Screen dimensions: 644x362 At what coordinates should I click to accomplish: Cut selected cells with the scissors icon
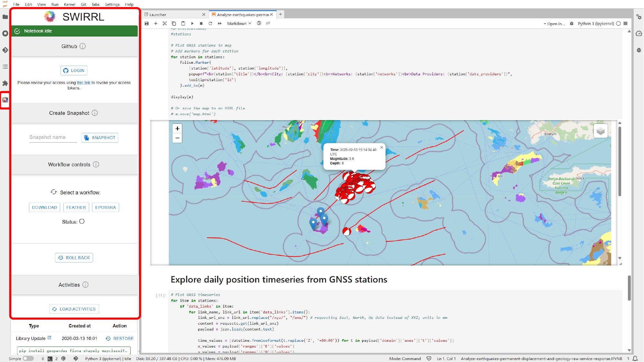coord(164,23)
